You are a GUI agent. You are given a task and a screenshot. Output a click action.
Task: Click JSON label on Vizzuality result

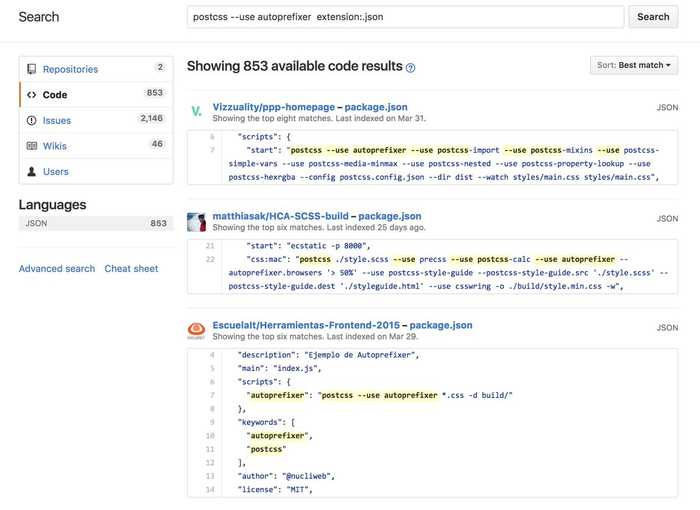tap(667, 108)
